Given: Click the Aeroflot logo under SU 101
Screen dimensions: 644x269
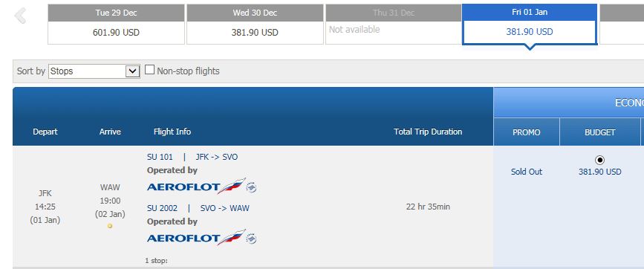Looking at the screenshot, I should coord(196,187).
